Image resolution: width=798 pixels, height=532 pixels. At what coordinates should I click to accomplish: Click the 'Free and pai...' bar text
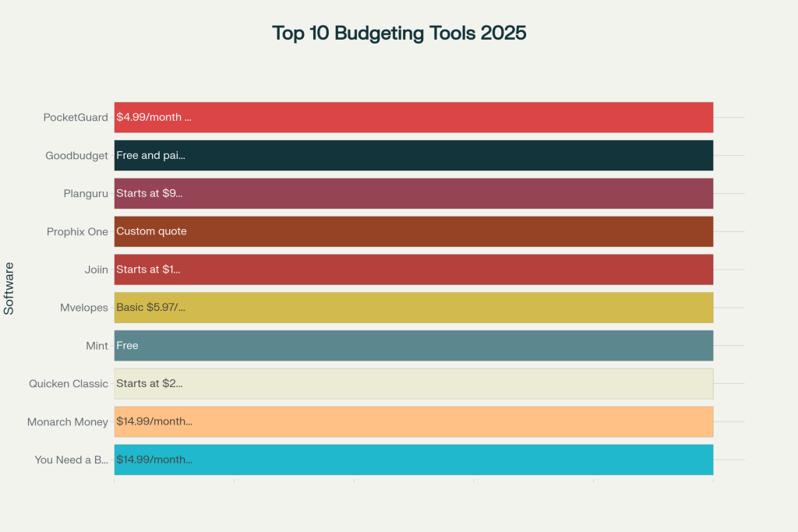[150, 156]
